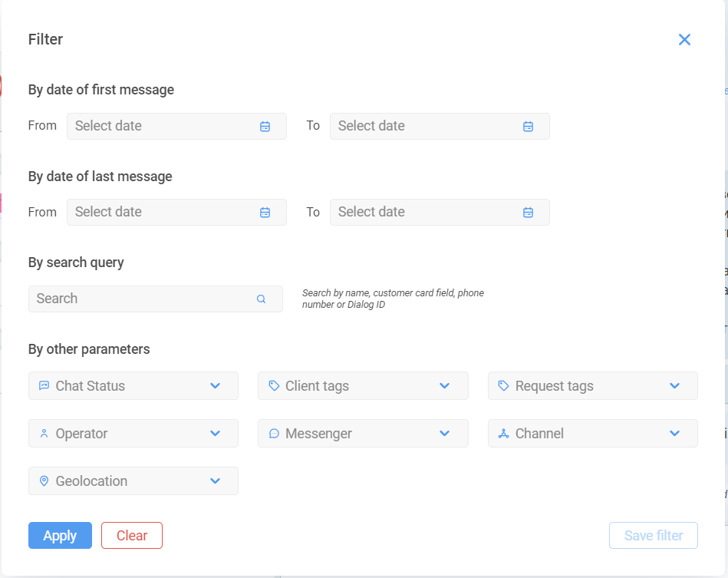Screen dimensions: 728x578
Task: Click the Geolocation pin icon
Action: click(x=44, y=481)
